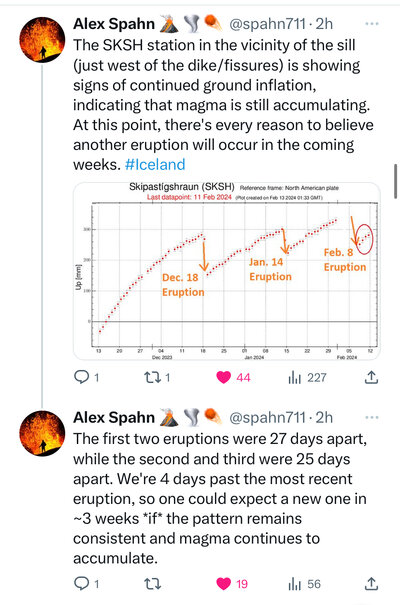Reply to the SKSH station tweet

(86, 377)
